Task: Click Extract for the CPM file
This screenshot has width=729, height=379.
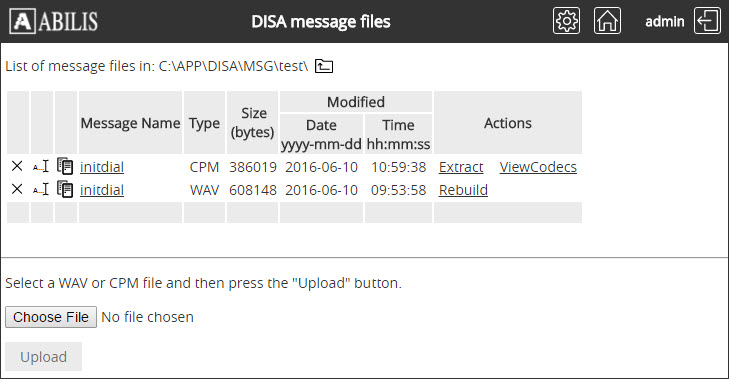Action: (461, 167)
